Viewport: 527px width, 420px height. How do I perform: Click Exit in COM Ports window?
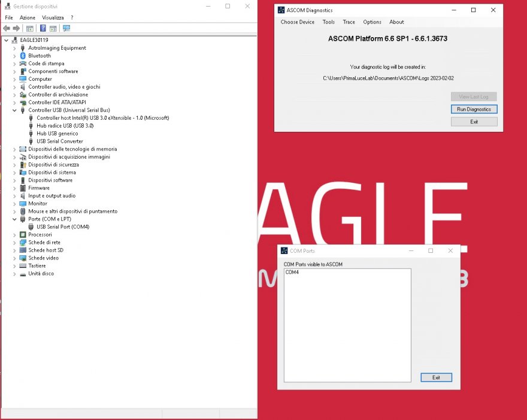[x=436, y=377]
